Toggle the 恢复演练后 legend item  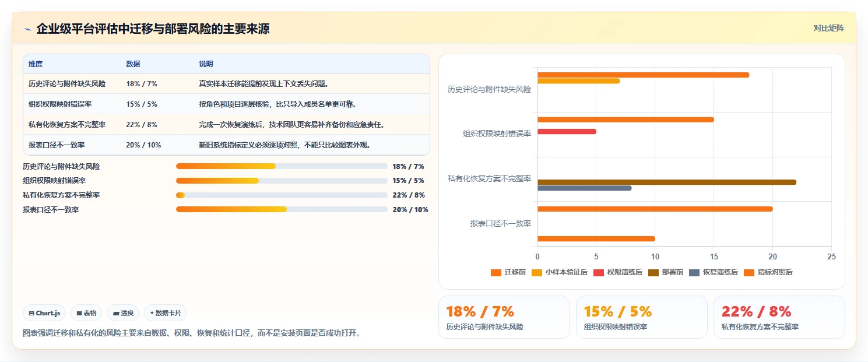click(x=713, y=272)
